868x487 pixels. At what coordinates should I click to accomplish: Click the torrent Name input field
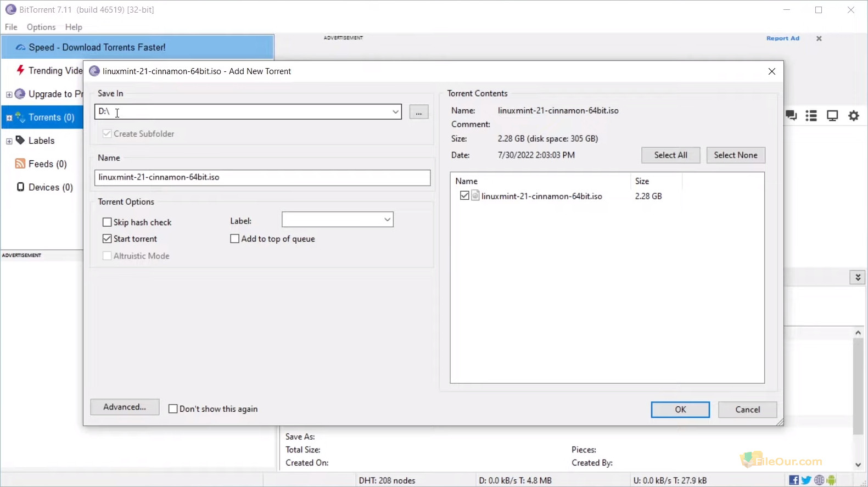click(262, 177)
